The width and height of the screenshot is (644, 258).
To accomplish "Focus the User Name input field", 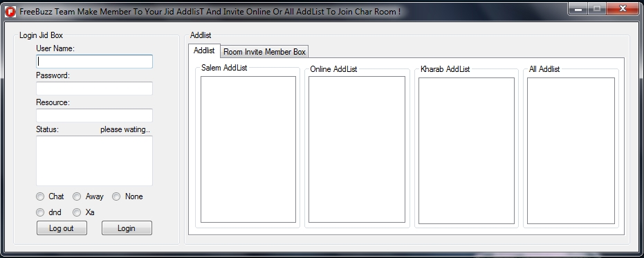I will 95,62.
